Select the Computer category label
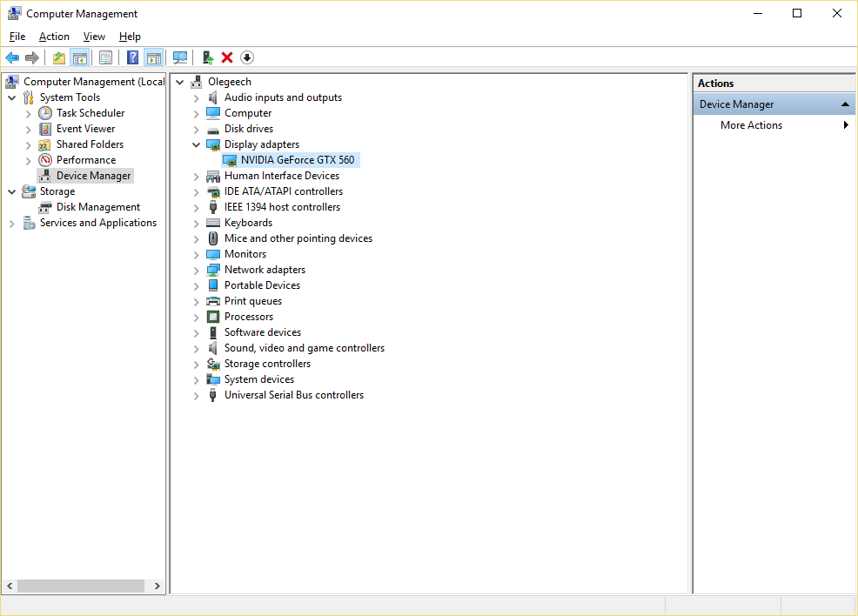858x616 pixels. click(248, 113)
